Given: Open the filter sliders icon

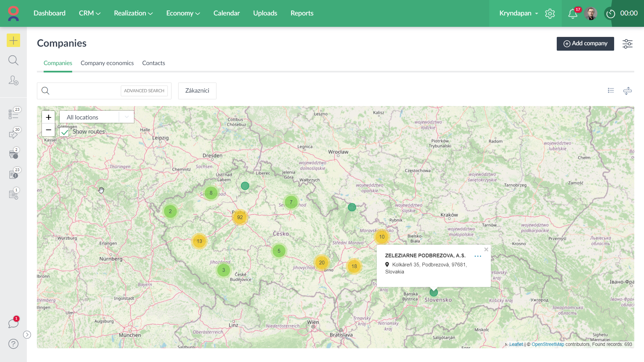Looking at the screenshot, I should coord(627,44).
